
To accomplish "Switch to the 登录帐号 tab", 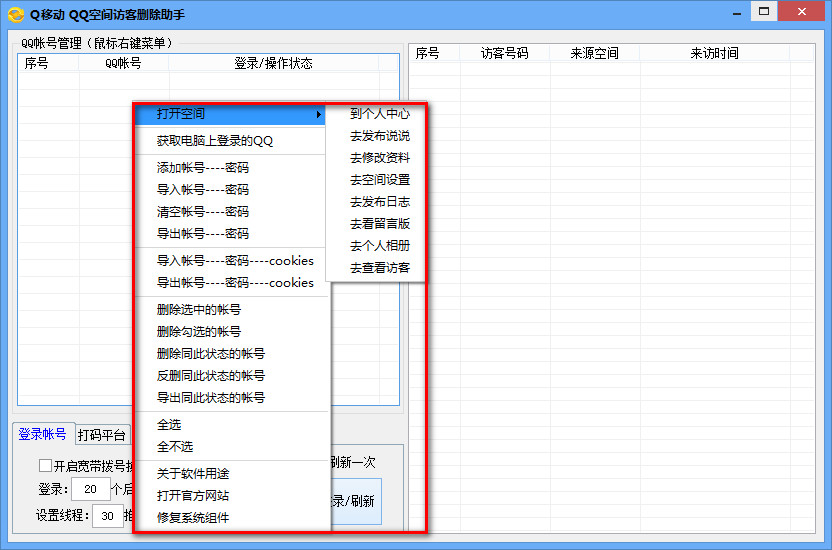I will coord(42,434).
